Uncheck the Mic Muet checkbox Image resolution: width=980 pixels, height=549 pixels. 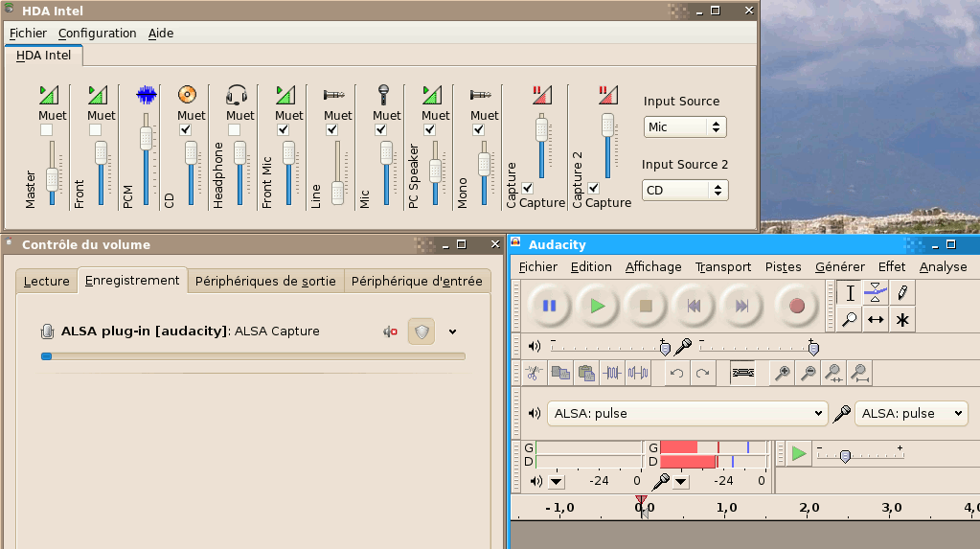pyautogui.click(x=380, y=130)
